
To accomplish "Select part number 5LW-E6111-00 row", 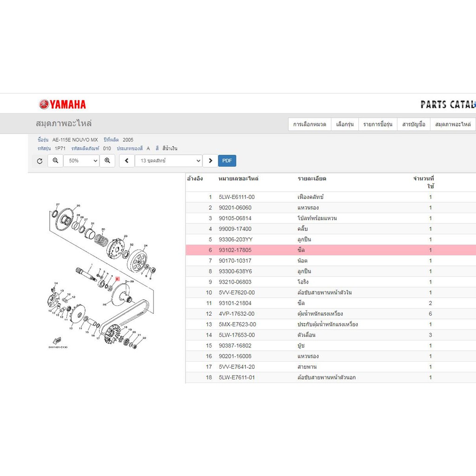I will point(331,197).
